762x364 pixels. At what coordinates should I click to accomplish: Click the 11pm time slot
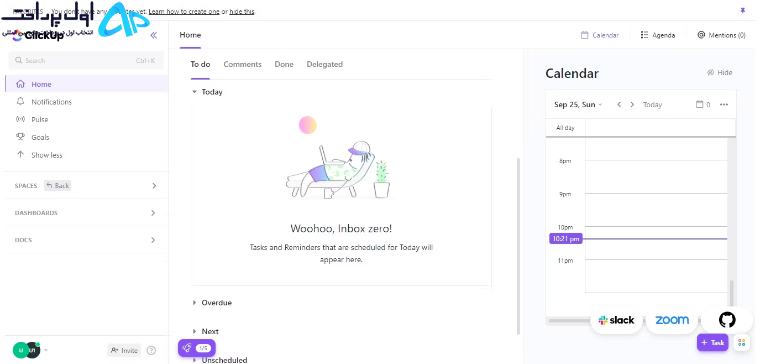click(x=656, y=276)
